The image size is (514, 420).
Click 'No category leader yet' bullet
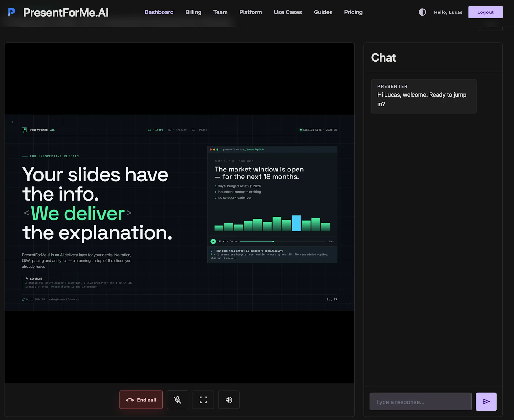[234, 197]
